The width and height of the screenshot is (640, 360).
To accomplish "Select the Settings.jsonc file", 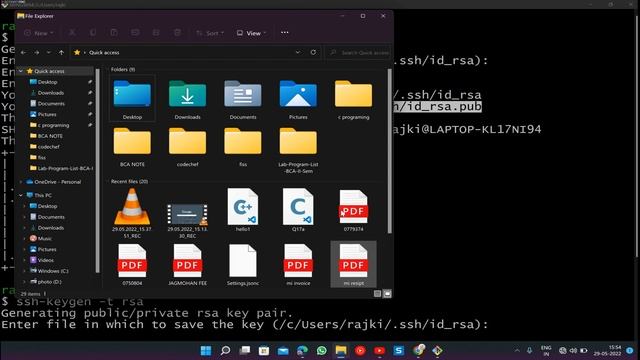I will click(x=243, y=264).
